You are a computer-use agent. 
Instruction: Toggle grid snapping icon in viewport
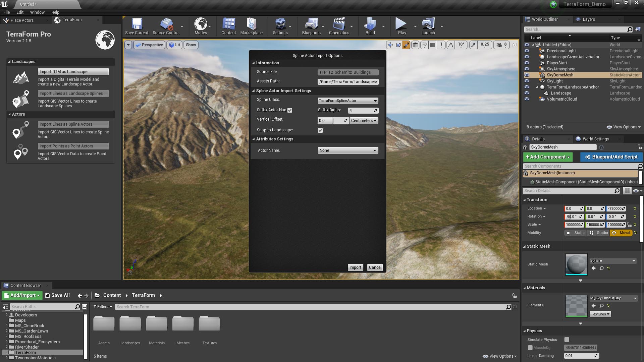point(433,45)
